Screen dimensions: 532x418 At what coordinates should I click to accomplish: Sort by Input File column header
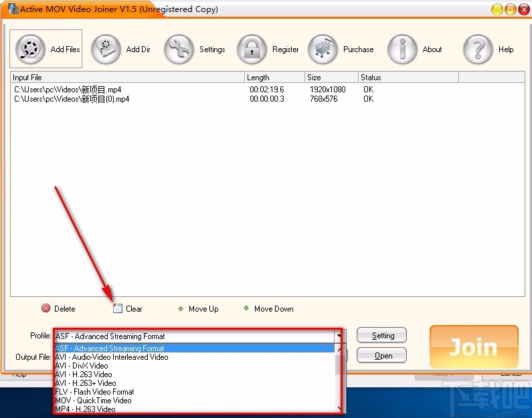point(128,78)
